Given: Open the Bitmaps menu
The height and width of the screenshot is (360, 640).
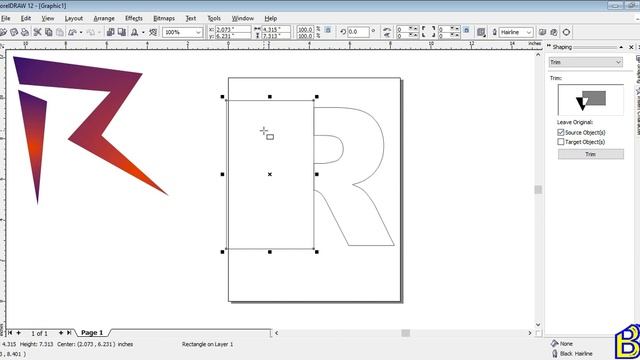Looking at the screenshot, I should (164, 18).
